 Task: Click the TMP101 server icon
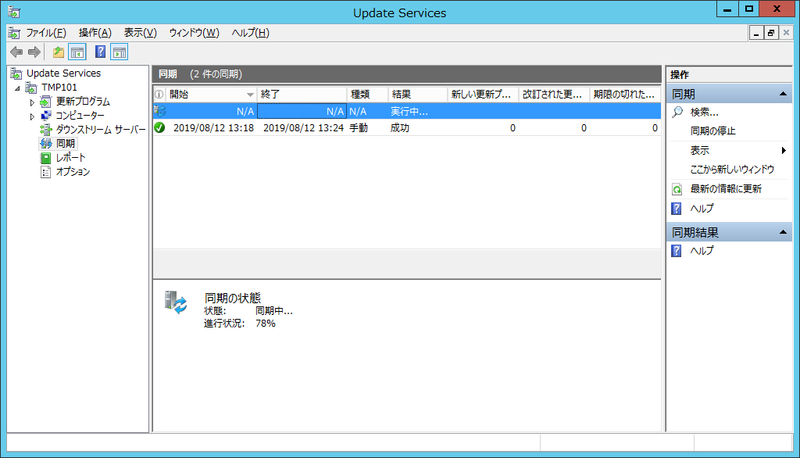32,88
